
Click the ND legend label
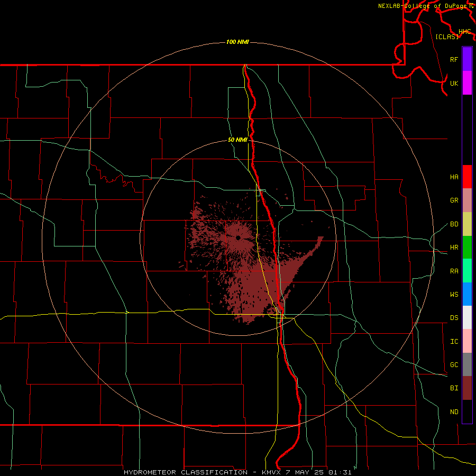[454, 412]
